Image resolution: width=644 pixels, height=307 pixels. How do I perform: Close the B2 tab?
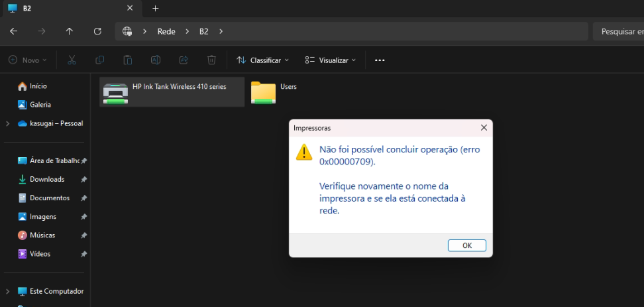point(130,8)
